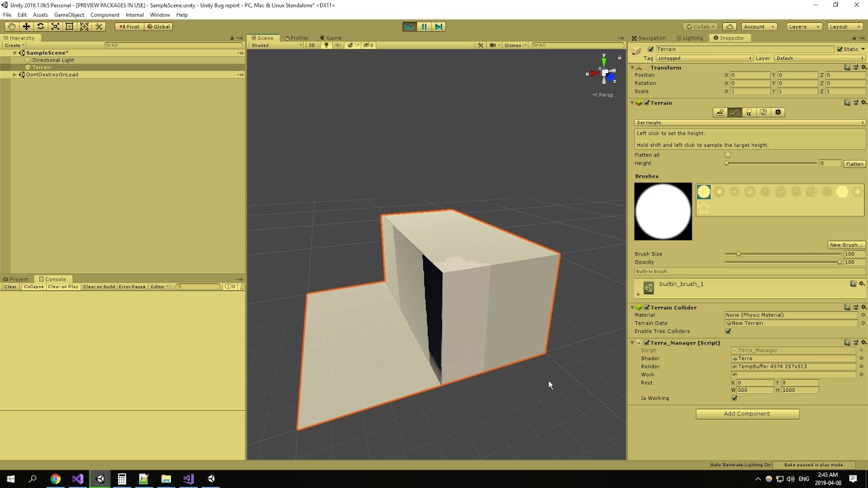
Task: Open the terrain Settings gear tool
Action: pos(777,112)
